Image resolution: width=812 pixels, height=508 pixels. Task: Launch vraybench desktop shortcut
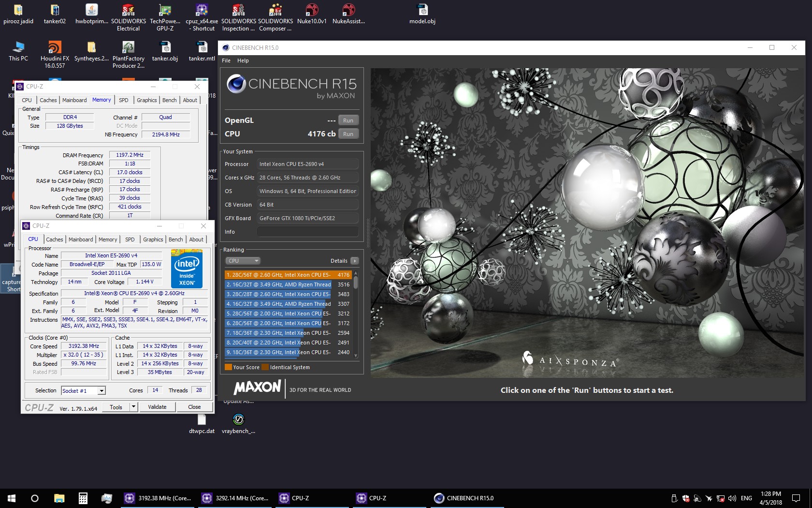pyautogui.click(x=238, y=423)
